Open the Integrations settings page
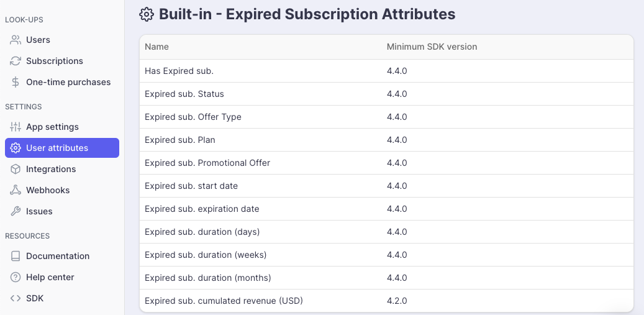Viewport: 644px width, 315px height. click(x=51, y=169)
